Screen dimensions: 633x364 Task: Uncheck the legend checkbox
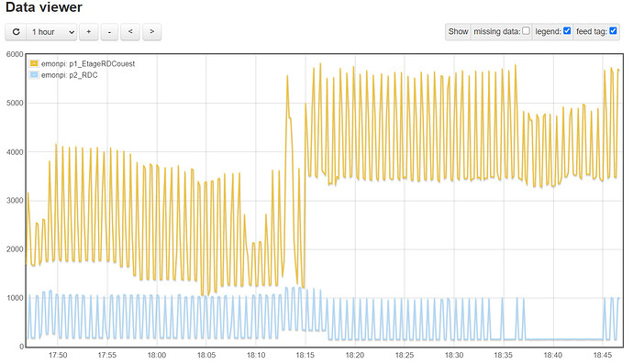coord(567,30)
